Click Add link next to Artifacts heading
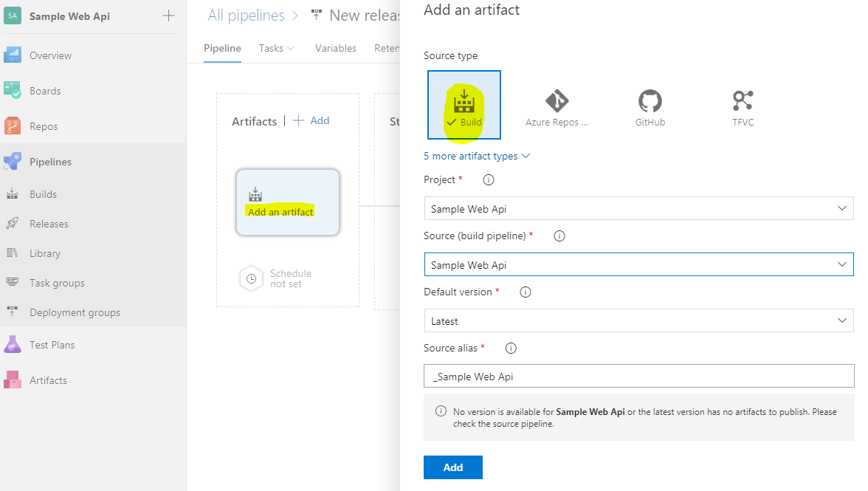The width and height of the screenshot is (868, 491). 311,120
